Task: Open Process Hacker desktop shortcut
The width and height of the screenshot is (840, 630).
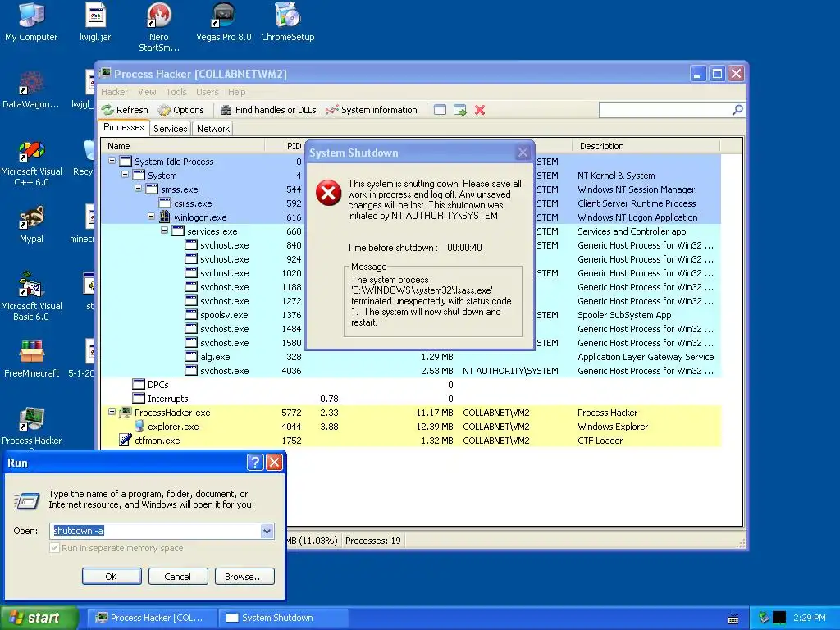Action: pyautogui.click(x=31, y=427)
